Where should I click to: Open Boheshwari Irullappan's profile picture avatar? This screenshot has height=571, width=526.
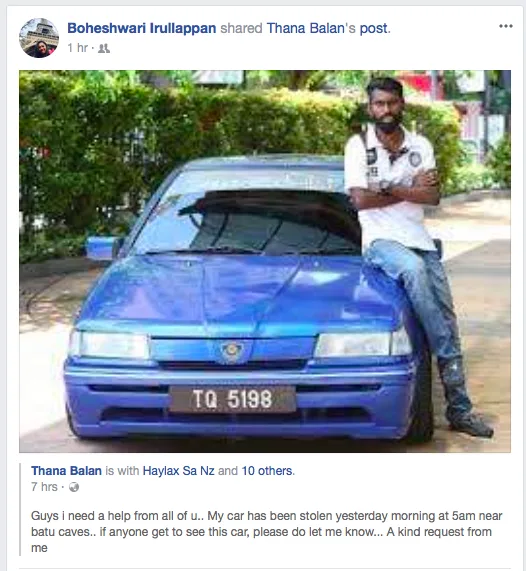click(x=39, y=38)
